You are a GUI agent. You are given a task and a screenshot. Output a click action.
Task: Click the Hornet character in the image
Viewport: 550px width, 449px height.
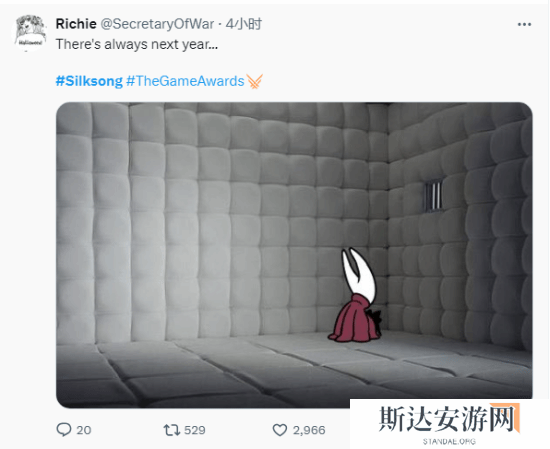coord(355,295)
